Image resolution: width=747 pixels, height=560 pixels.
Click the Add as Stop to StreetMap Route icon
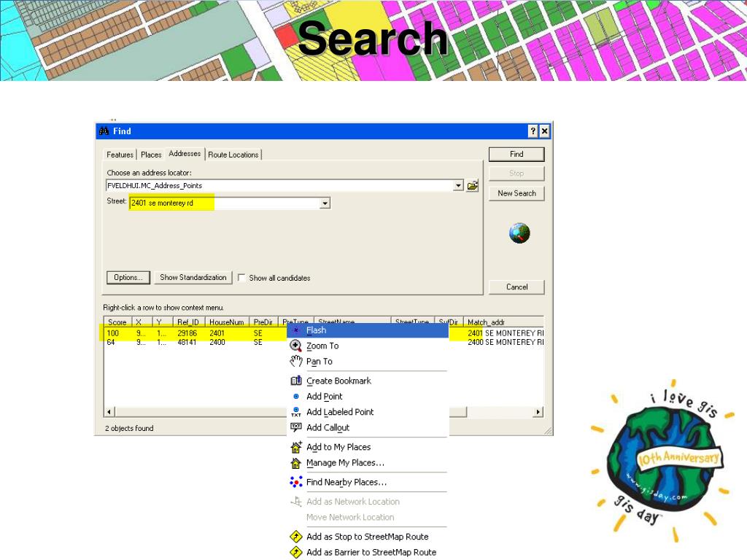pos(295,537)
